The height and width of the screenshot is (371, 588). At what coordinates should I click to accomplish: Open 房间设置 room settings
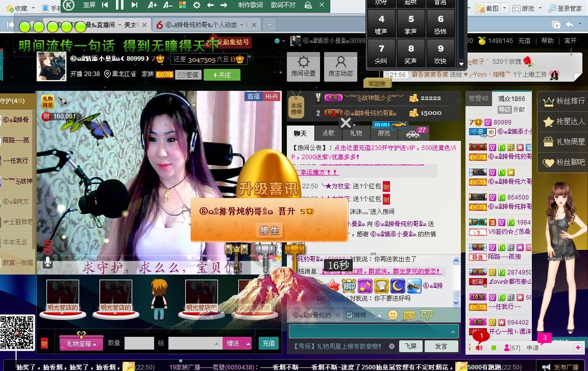(303, 66)
